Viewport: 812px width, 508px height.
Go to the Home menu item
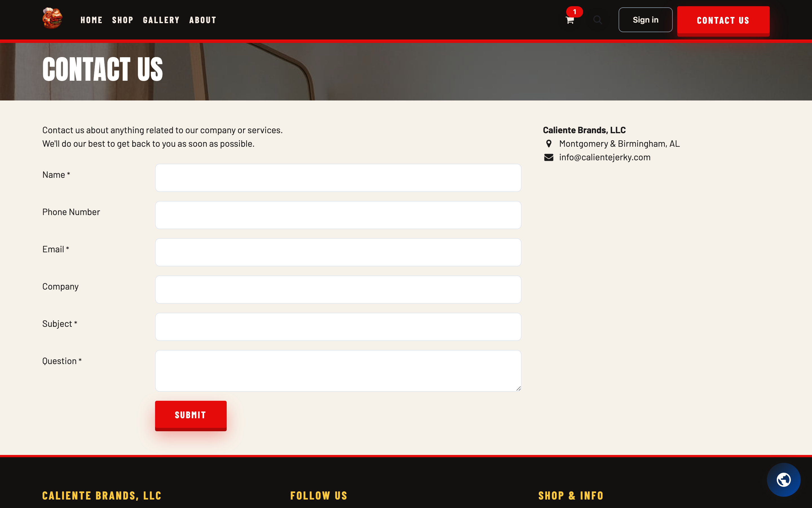pyautogui.click(x=91, y=20)
